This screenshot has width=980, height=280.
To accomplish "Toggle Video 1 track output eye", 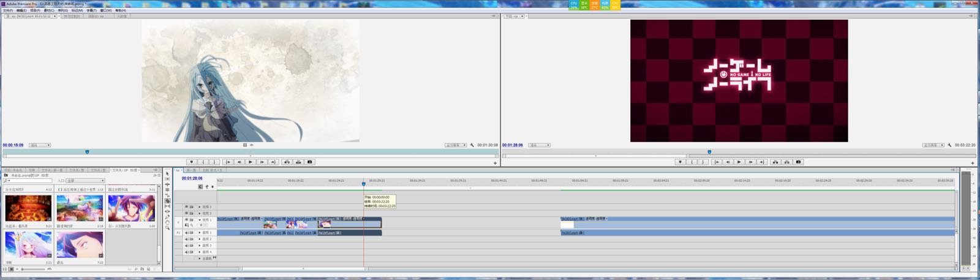I will click(x=186, y=219).
